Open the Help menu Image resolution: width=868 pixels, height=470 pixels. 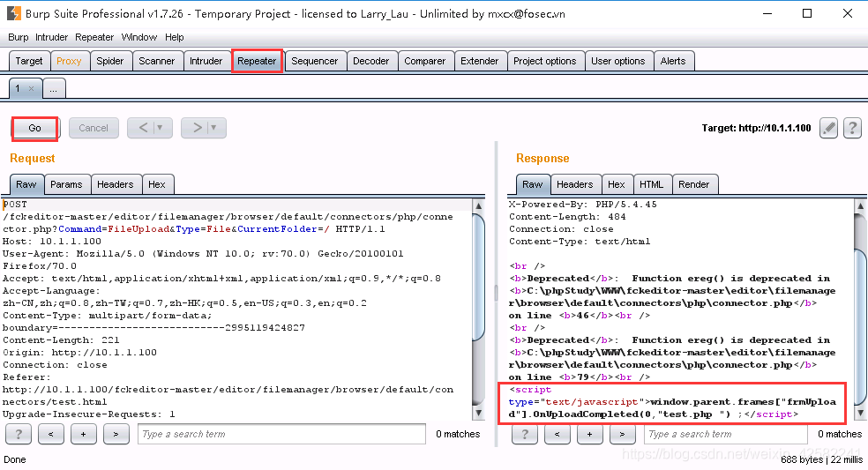pyautogui.click(x=175, y=37)
